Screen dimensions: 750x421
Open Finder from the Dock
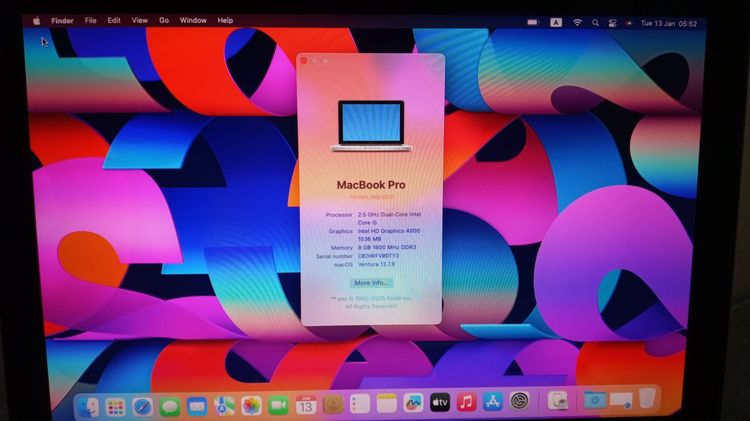pyautogui.click(x=89, y=407)
